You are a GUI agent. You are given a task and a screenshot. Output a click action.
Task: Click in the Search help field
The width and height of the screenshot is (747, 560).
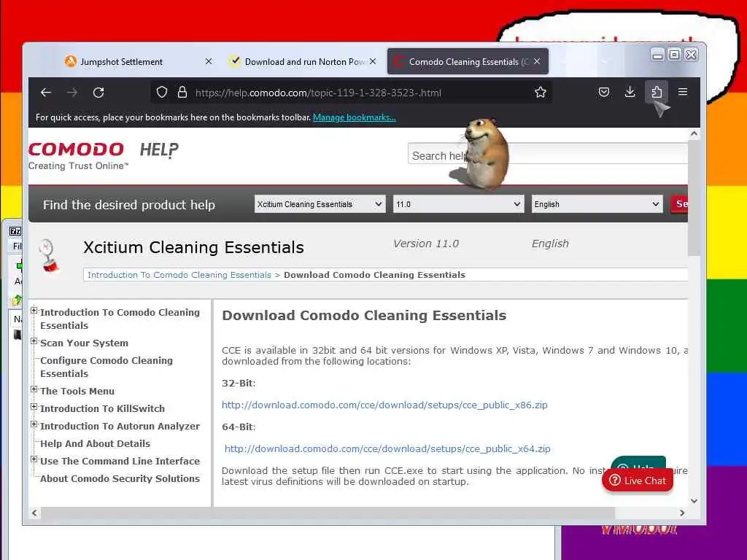click(x=548, y=154)
